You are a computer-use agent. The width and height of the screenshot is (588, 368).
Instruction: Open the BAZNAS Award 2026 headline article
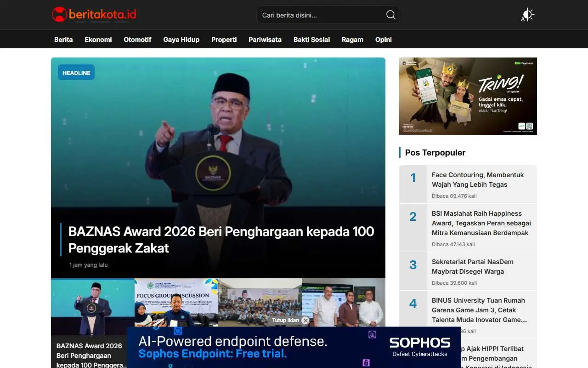pyautogui.click(x=221, y=240)
